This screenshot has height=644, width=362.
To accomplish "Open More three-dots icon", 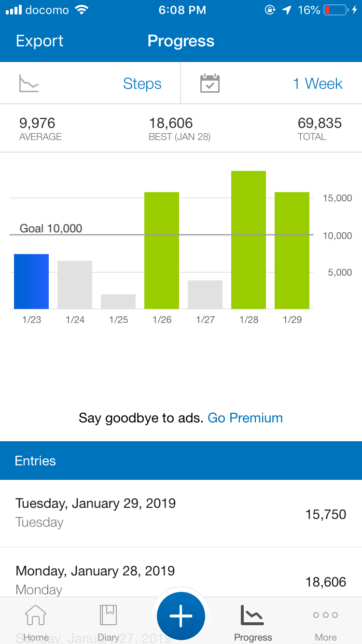I will (x=326, y=615).
